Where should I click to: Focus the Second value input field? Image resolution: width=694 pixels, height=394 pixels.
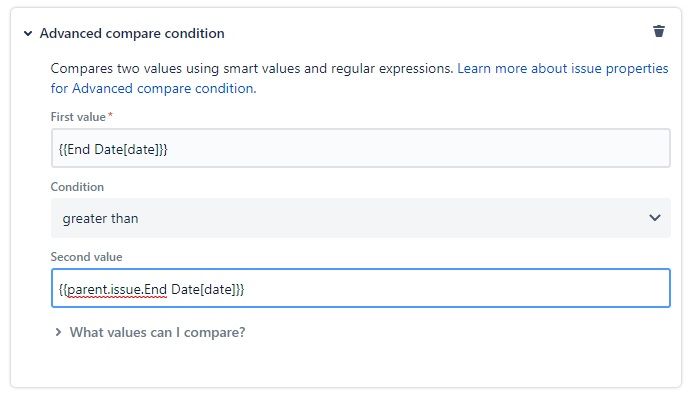[x=361, y=288]
